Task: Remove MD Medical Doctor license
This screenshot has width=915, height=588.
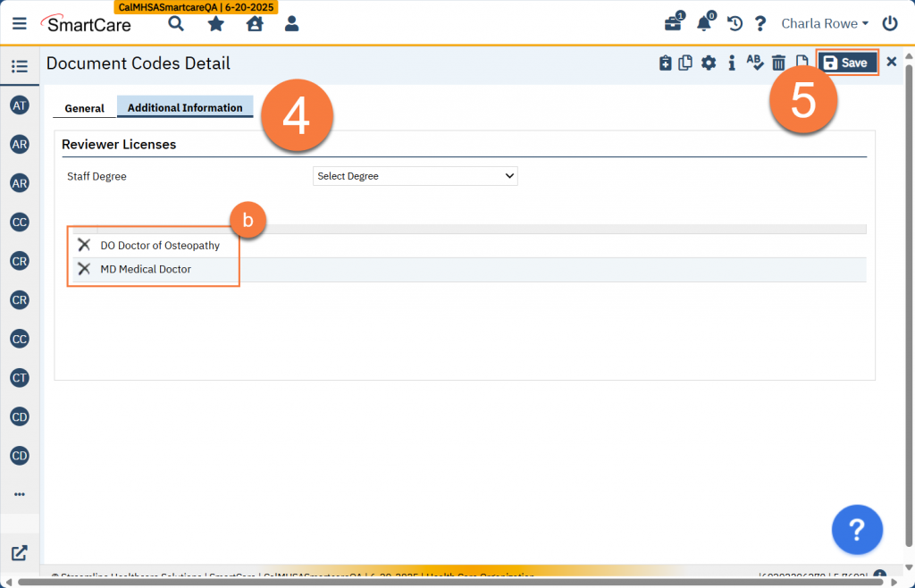Action: [84, 269]
